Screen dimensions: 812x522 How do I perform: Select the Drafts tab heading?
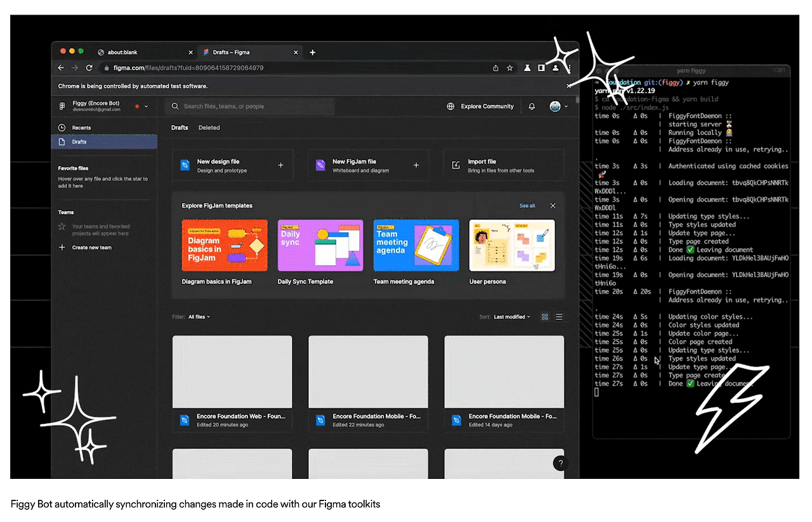coord(180,127)
